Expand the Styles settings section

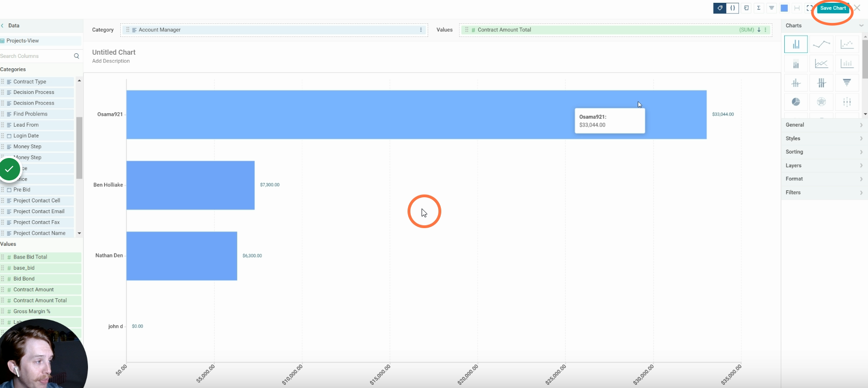tap(824, 138)
